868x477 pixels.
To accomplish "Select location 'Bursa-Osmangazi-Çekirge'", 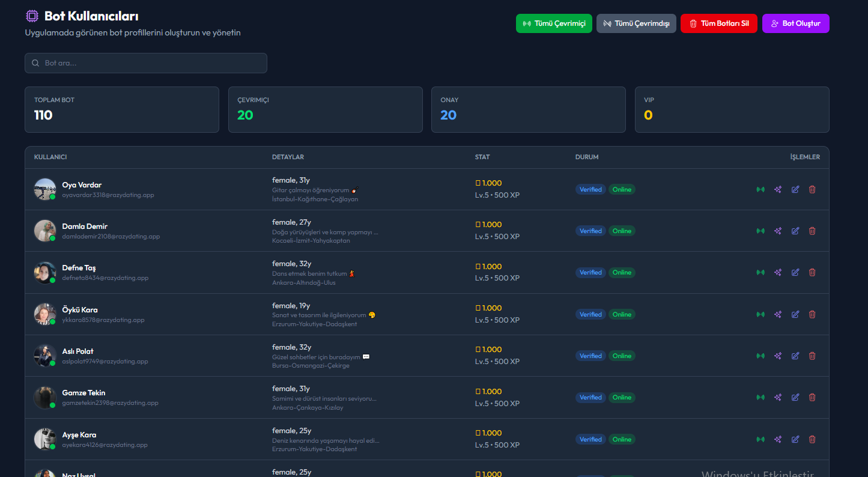I will pos(311,366).
